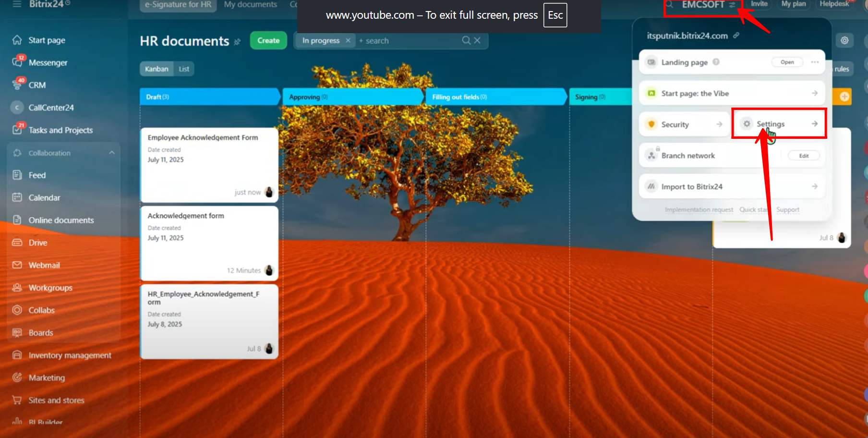The image size is (868, 438).
Task: Select the Filling out fields column header
Action: tap(495, 97)
